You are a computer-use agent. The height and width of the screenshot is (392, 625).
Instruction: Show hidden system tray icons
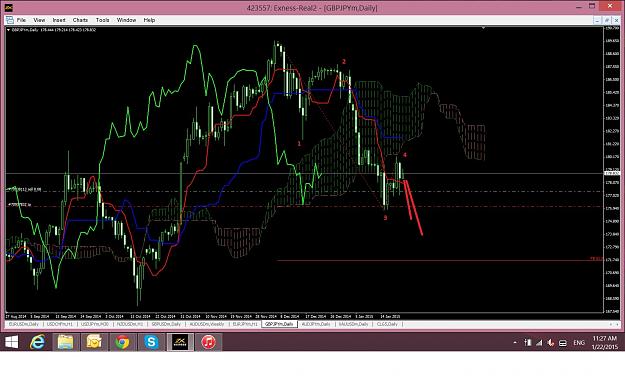(x=515, y=343)
